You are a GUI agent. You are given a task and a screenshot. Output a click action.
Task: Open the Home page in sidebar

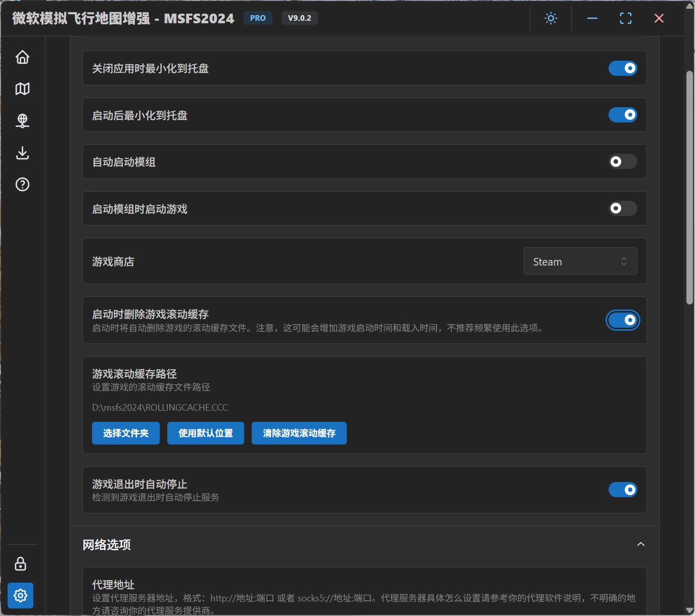pyautogui.click(x=22, y=57)
